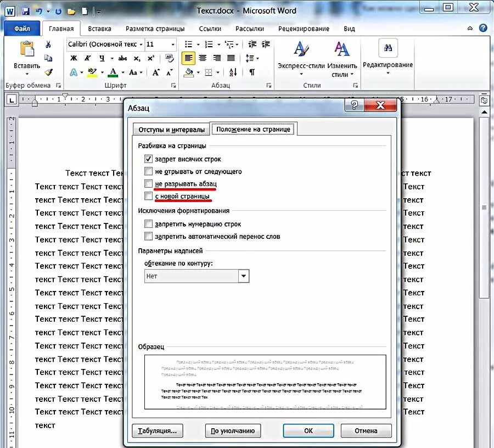
Task: Expand numbered list style dropdown arrow
Action: click(x=218, y=44)
